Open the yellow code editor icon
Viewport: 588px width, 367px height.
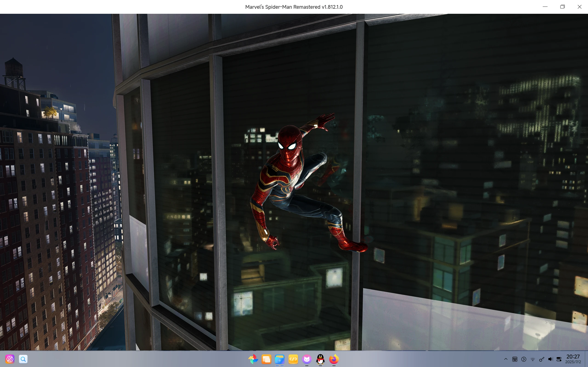(293, 359)
